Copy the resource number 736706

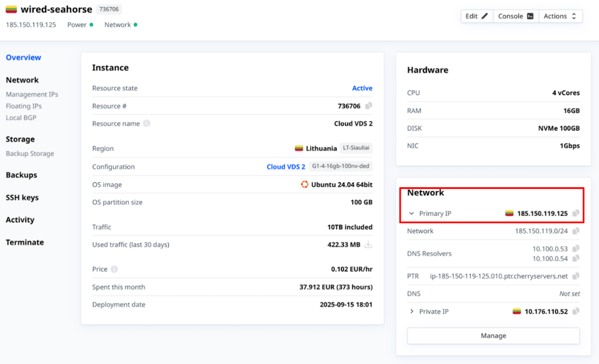tap(369, 106)
